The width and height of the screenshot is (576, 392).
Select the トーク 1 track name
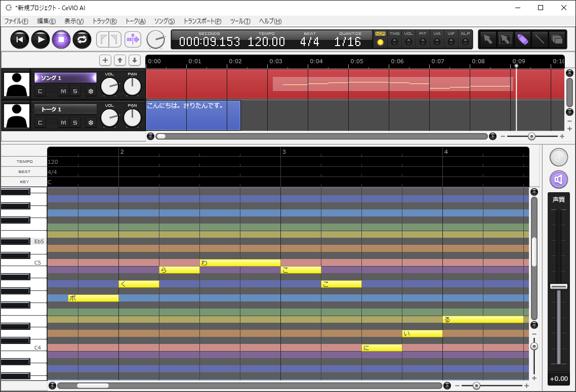point(65,109)
